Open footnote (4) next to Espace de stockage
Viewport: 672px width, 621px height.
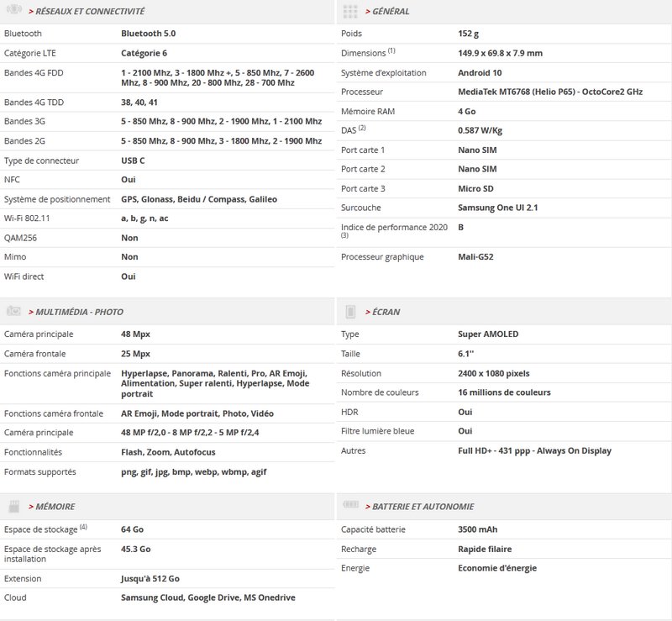[83, 527]
